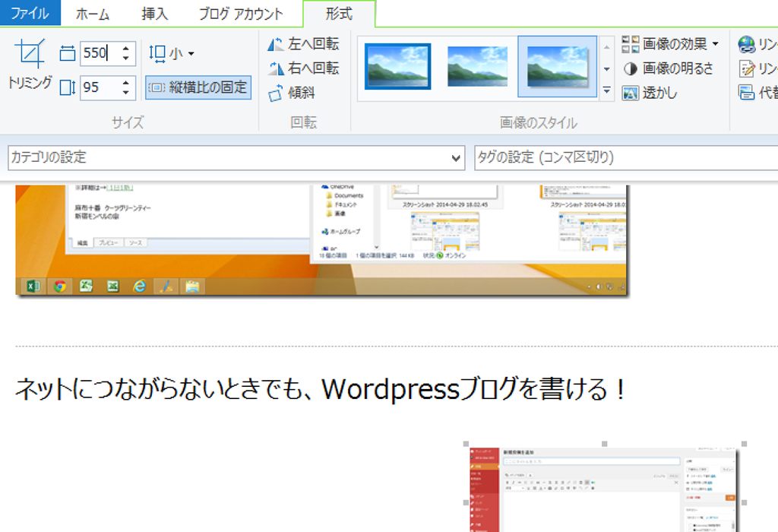Image resolution: width=778 pixels, height=532 pixels.
Task: Click the tilt (傾斜) icon
Action: click(x=276, y=93)
